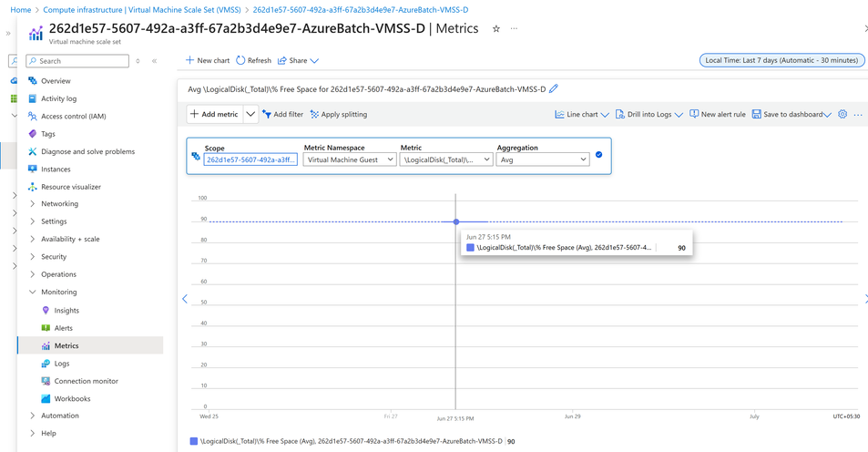Click the Compute infrastructure breadcrumb link
The width and height of the screenshot is (868, 452).
[142, 10]
